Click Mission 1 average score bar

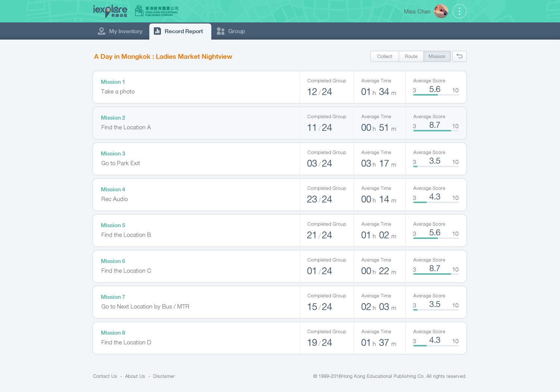coord(436,95)
